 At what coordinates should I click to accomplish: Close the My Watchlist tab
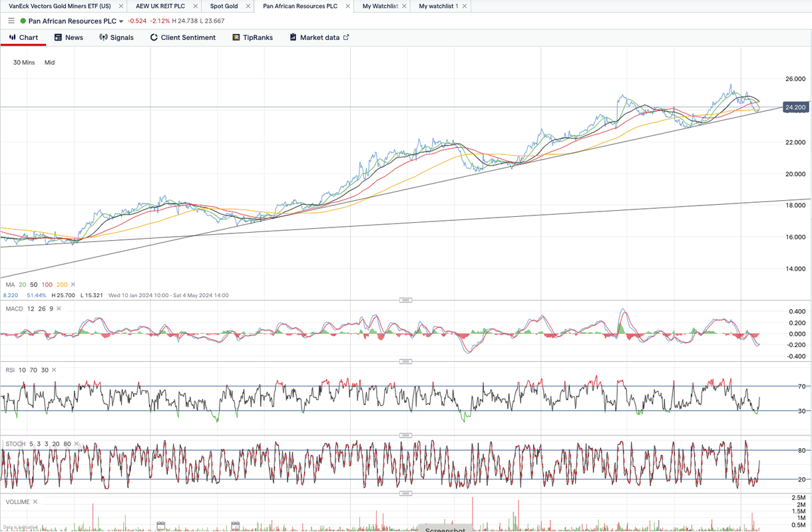click(x=405, y=6)
